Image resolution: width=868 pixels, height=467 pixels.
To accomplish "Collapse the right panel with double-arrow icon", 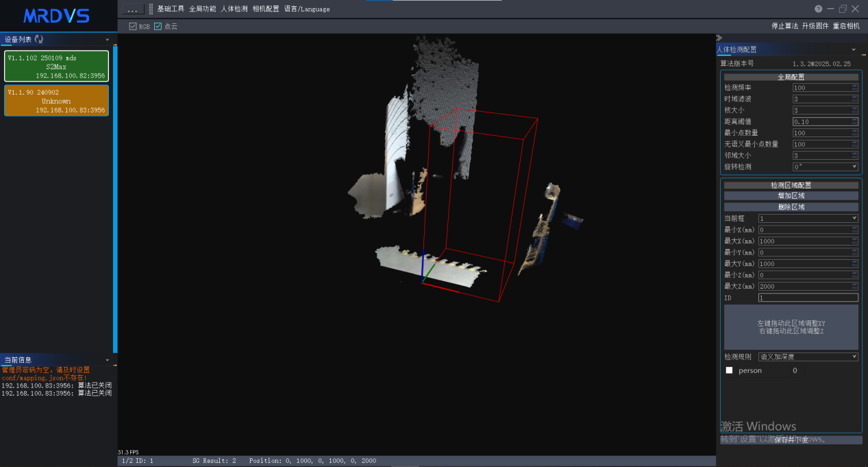I will click(719, 38).
